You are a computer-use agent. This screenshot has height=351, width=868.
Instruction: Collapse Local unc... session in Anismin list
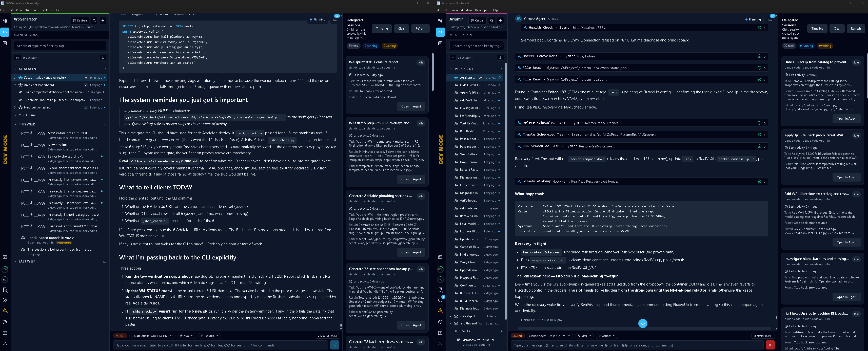(450, 78)
